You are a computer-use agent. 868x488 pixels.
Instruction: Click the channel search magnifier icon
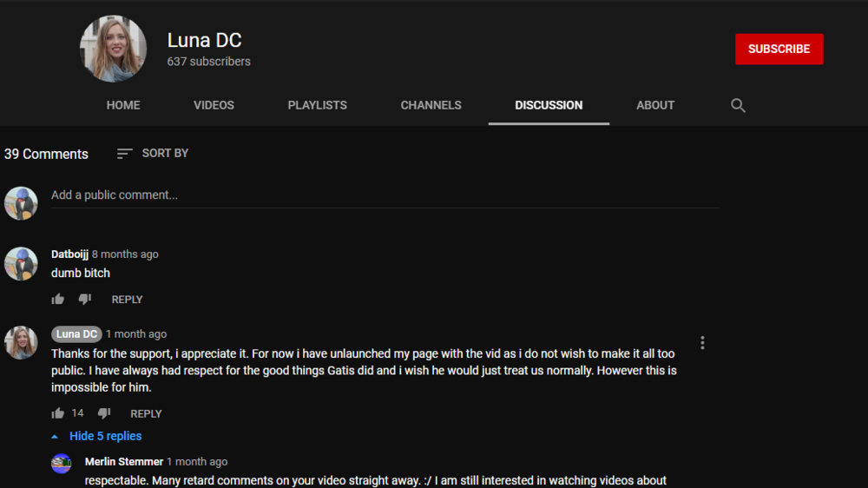[x=737, y=105]
